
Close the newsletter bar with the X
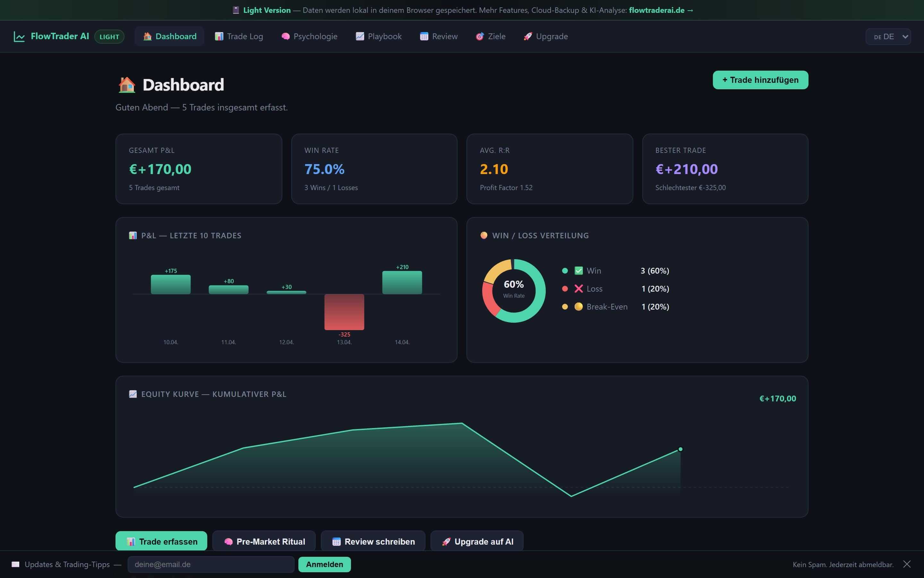pos(907,564)
